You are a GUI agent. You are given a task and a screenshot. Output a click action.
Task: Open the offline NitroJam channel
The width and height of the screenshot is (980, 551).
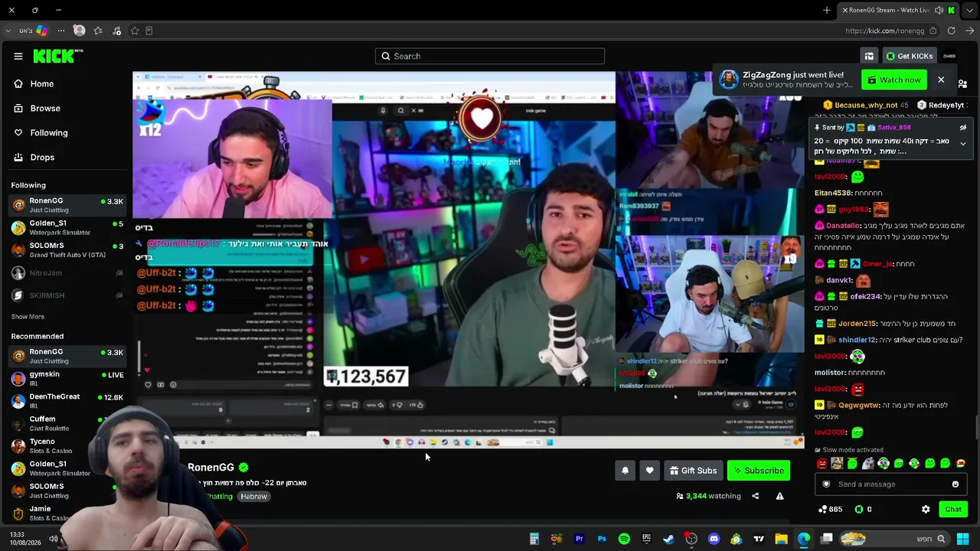(x=66, y=272)
